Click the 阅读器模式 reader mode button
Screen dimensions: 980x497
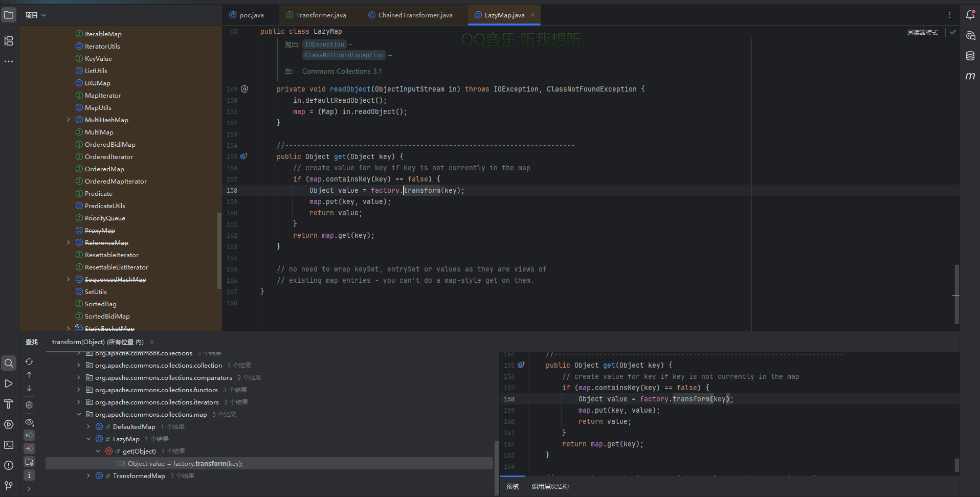[x=922, y=32]
